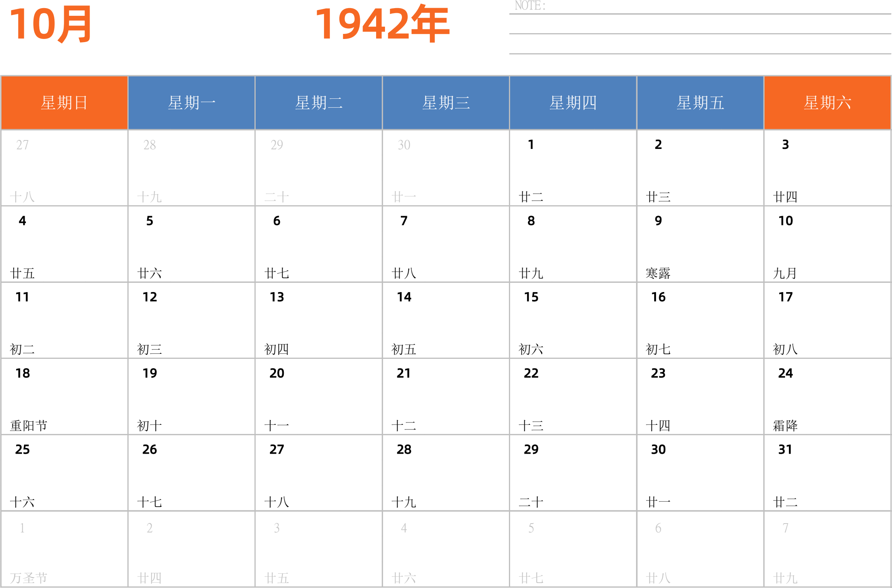Click the date 20 cell

(319, 397)
